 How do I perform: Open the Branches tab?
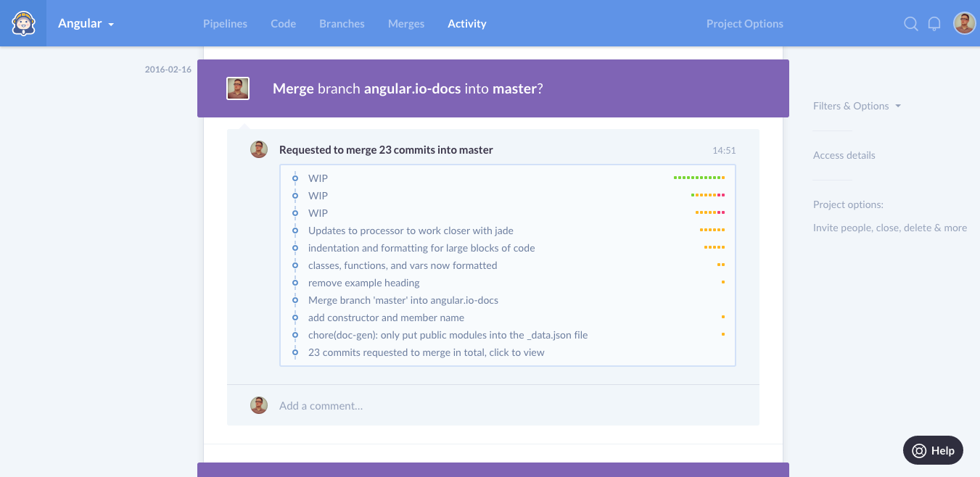click(x=342, y=24)
